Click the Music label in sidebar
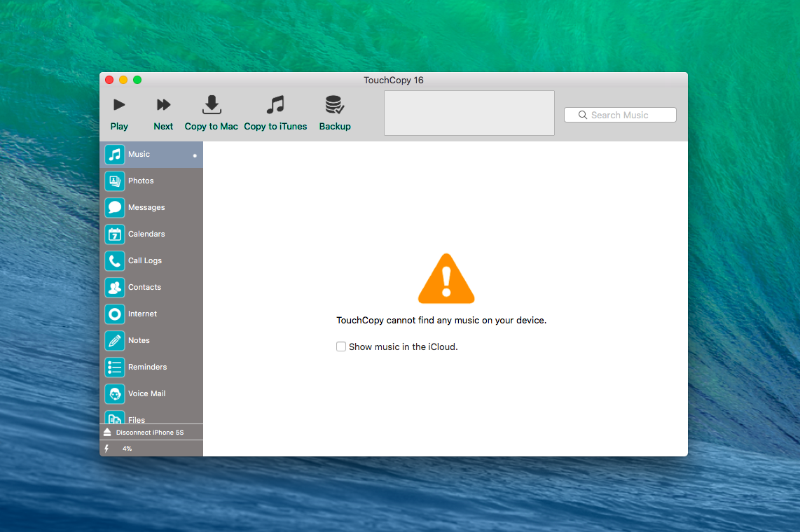The image size is (800, 532). pos(139,154)
